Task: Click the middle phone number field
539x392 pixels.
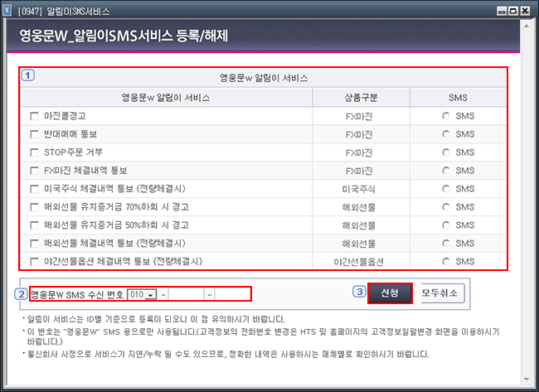Action: 186,294
